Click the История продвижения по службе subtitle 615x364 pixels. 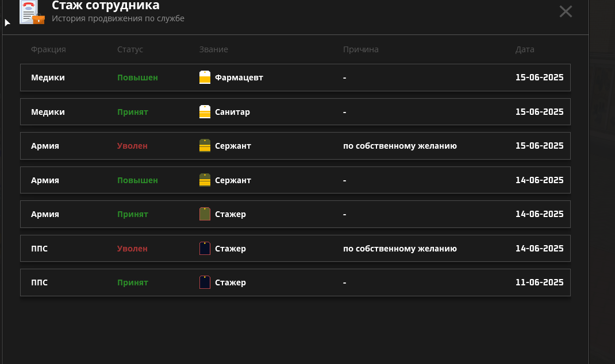pyautogui.click(x=118, y=18)
